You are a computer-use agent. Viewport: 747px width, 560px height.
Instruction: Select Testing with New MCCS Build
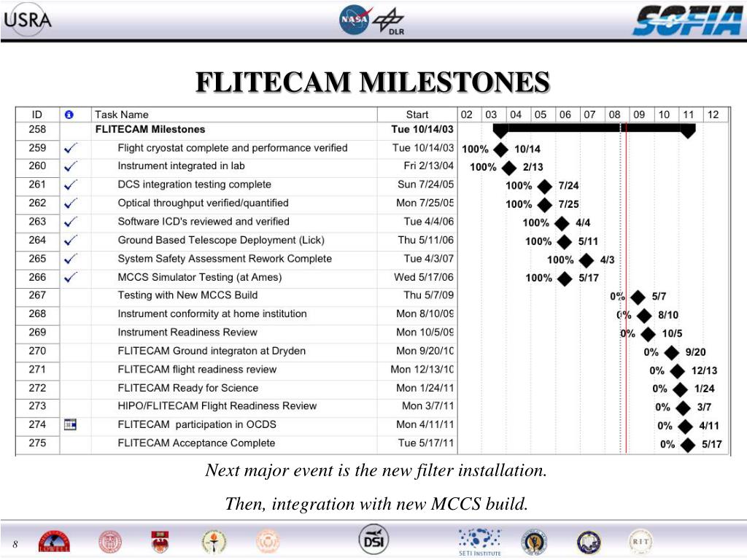tap(187, 296)
